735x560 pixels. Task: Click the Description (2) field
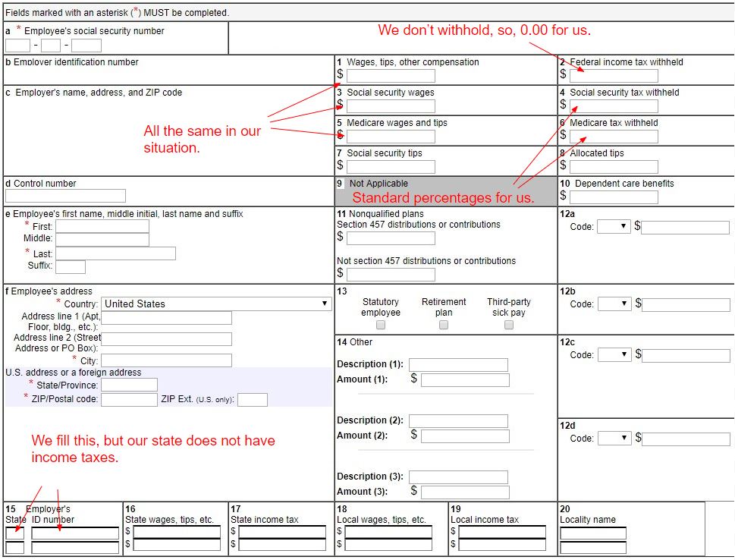[x=458, y=421]
